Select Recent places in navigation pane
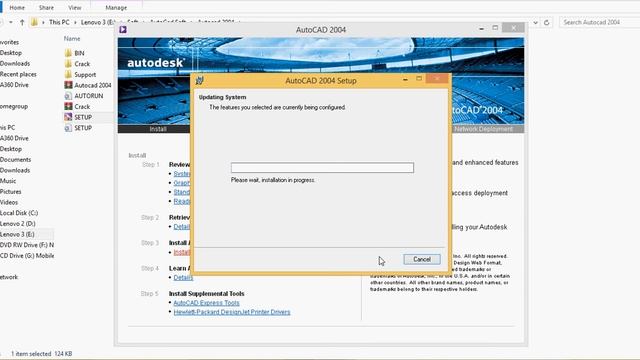The image size is (640, 360). [18, 74]
